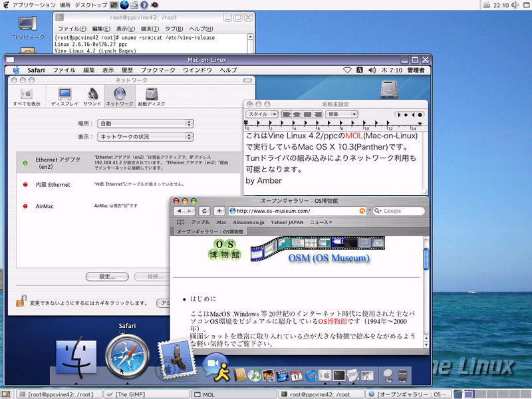The width and height of the screenshot is (532, 399).
Task: Click the Safari URL address field
Action: click(x=297, y=211)
